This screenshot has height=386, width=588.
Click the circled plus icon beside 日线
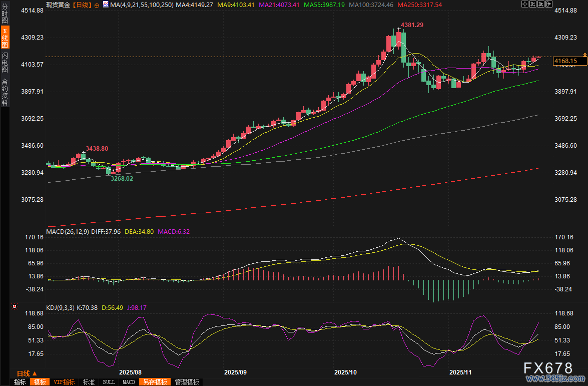97,5
